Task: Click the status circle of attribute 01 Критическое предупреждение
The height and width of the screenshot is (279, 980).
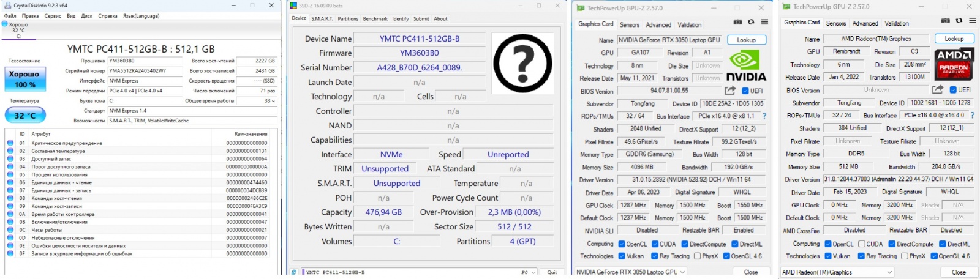Action: coord(10,143)
